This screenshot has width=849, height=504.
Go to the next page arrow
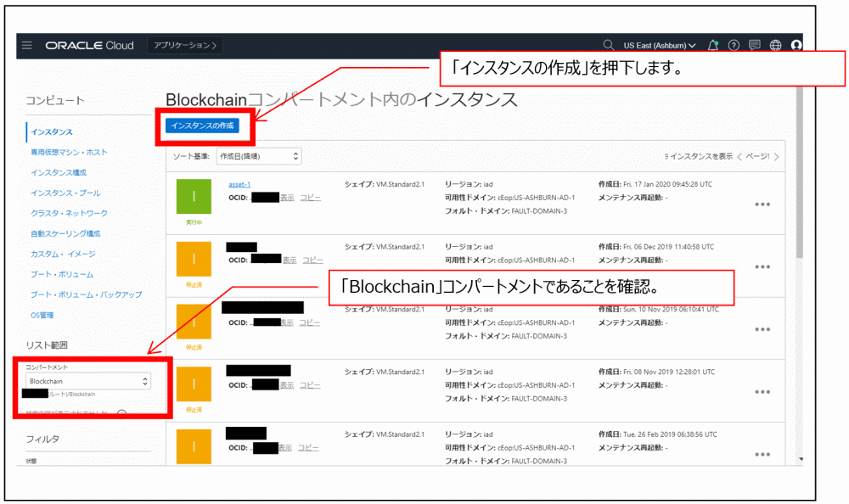(777, 157)
